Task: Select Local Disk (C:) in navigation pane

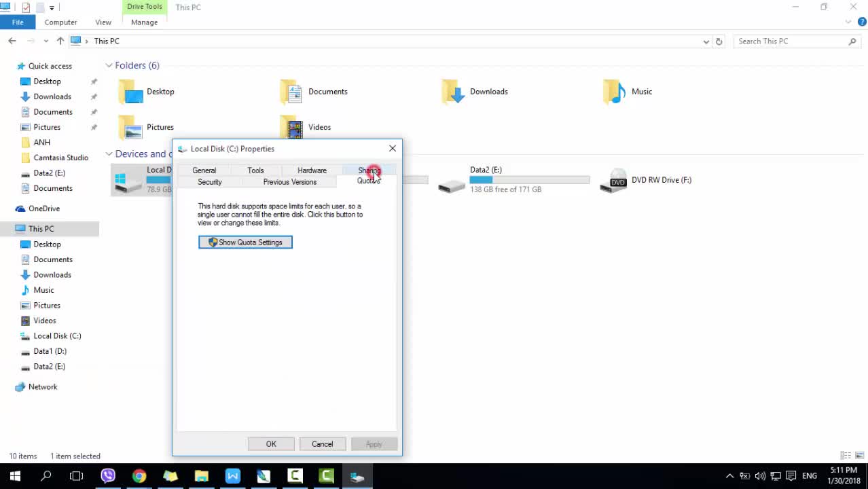Action: coord(57,336)
